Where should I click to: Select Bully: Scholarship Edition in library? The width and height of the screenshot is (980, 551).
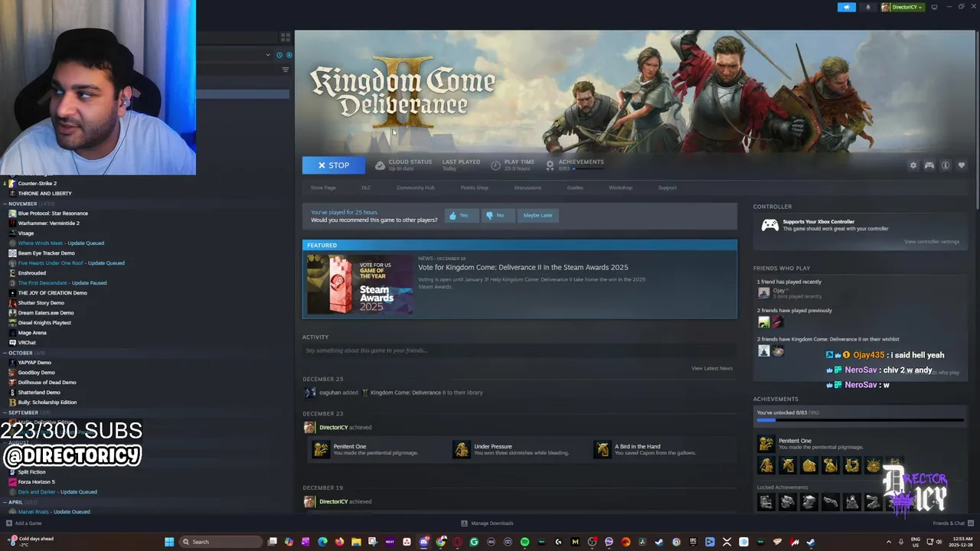[47, 403]
